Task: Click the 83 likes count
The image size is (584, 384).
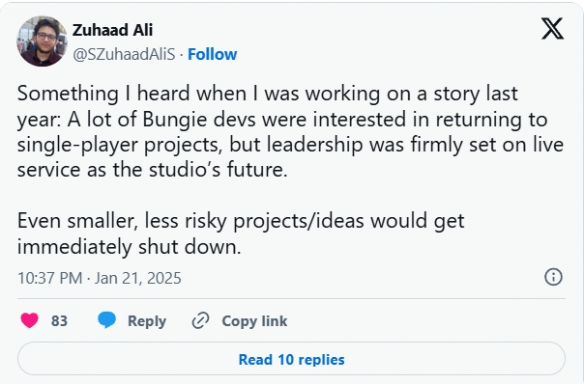Action: point(59,321)
